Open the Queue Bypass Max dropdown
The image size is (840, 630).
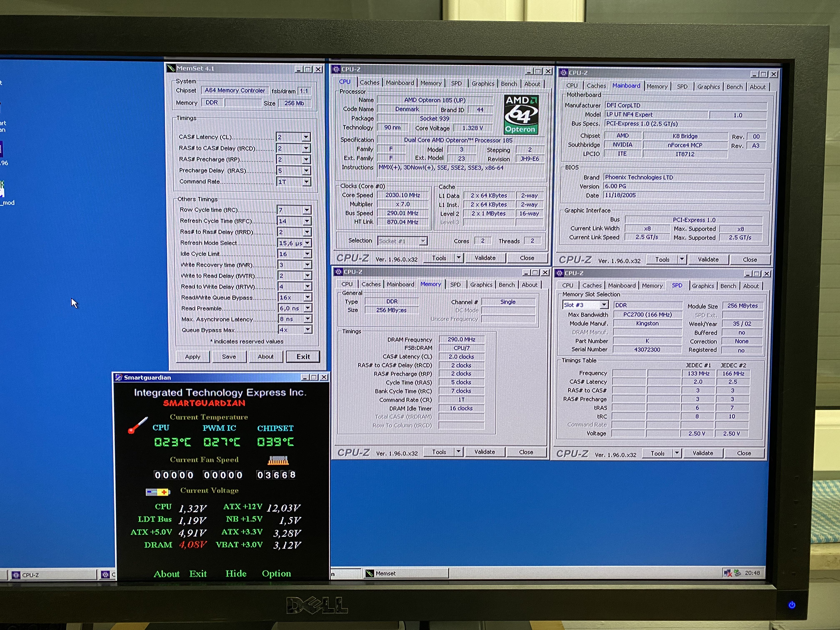click(x=308, y=330)
